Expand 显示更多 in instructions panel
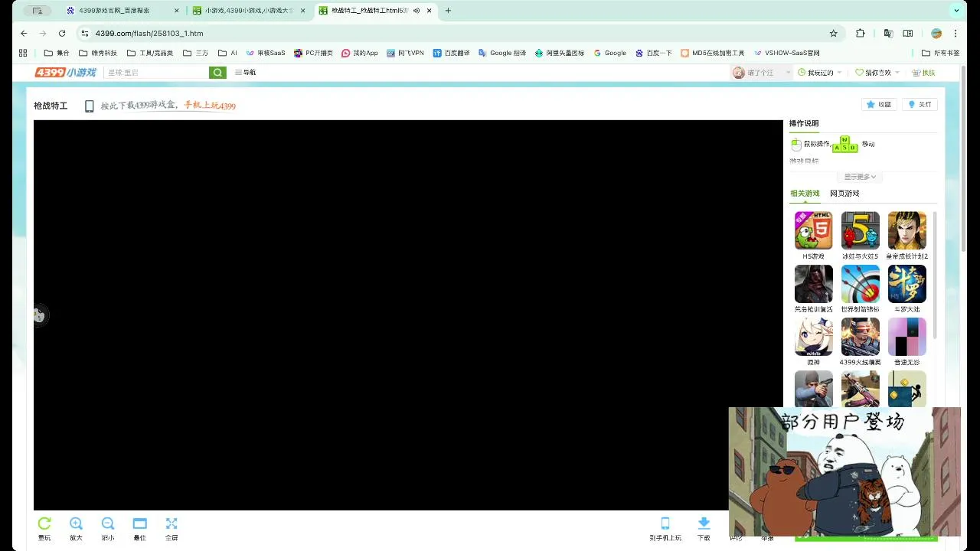The width and height of the screenshot is (980, 551). 861,177
